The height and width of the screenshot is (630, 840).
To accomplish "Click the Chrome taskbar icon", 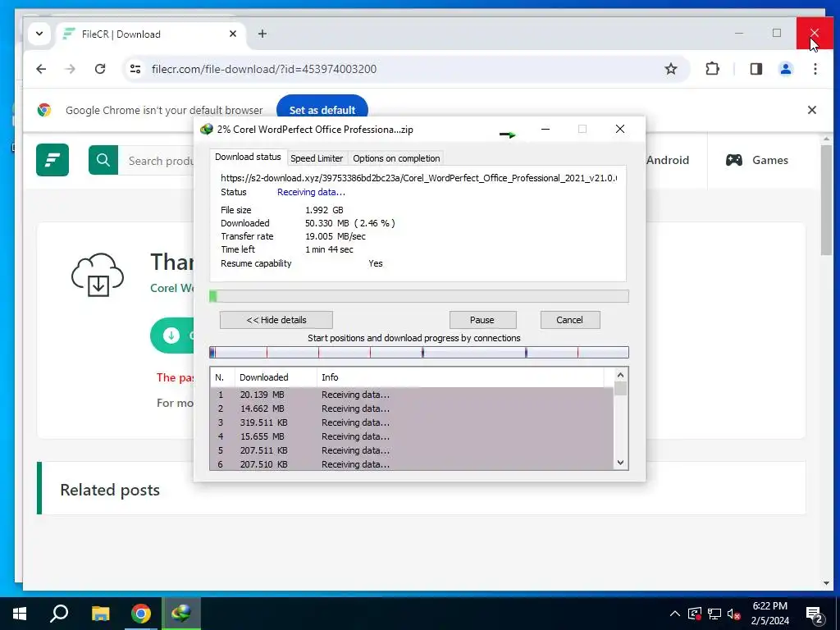I will 141,614.
